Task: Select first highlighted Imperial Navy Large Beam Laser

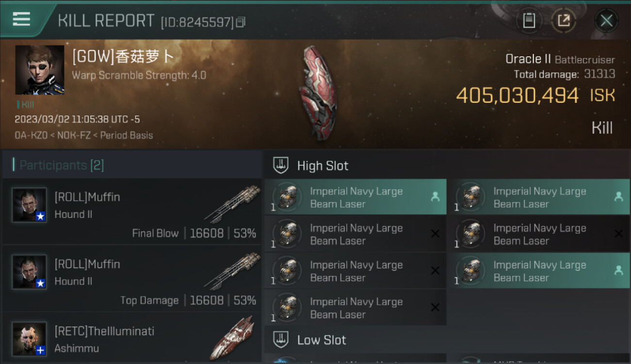Action: tap(355, 197)
